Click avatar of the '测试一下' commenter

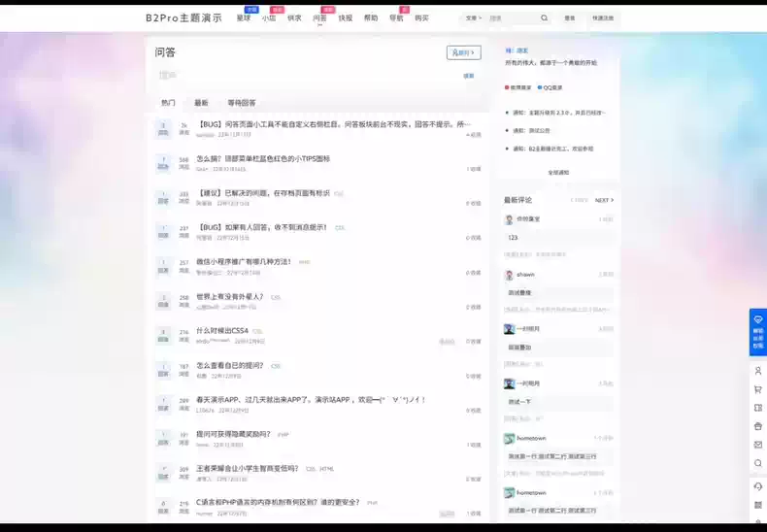pos(509,383)
